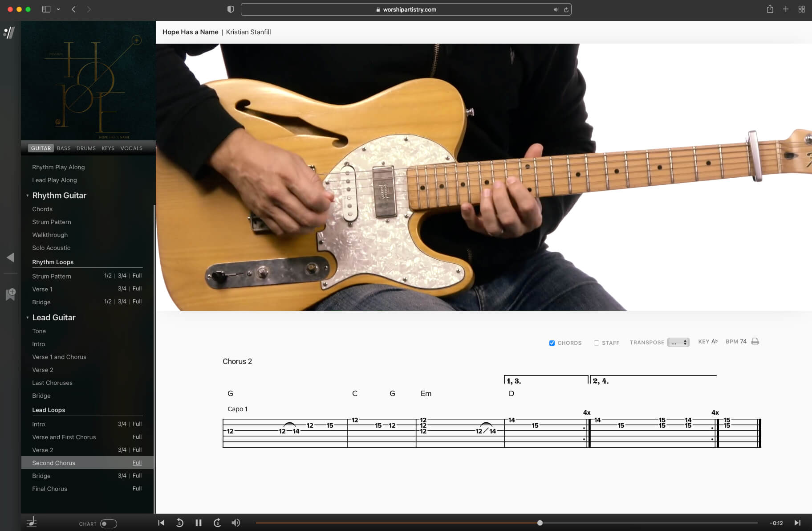812x531 pixels.
Task: Open the Strum Pattern lesson
Action: 52,222
